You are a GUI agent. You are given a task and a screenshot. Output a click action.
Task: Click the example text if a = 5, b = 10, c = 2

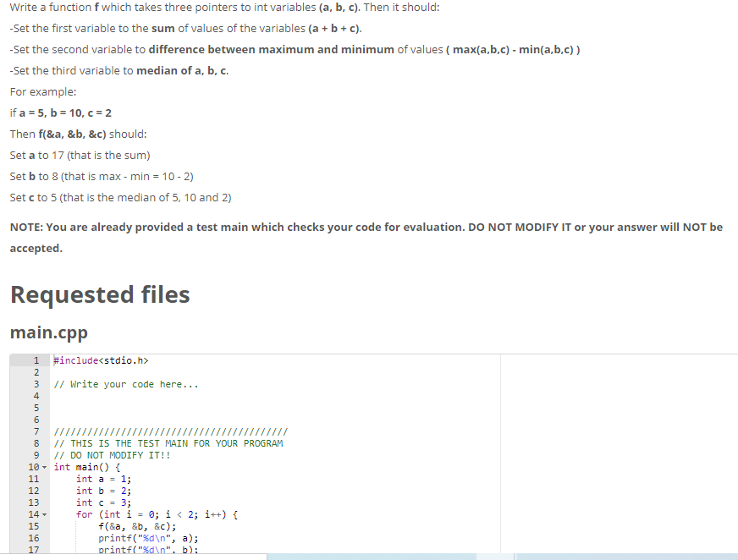tap(62, 113)
